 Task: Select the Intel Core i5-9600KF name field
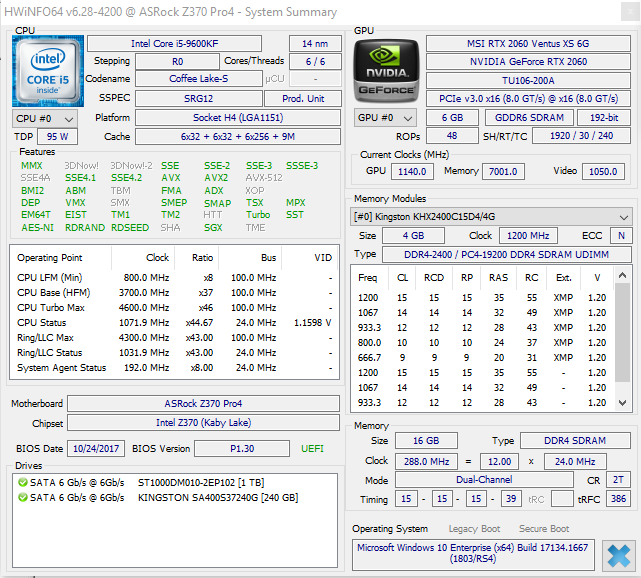coord(207,43)
